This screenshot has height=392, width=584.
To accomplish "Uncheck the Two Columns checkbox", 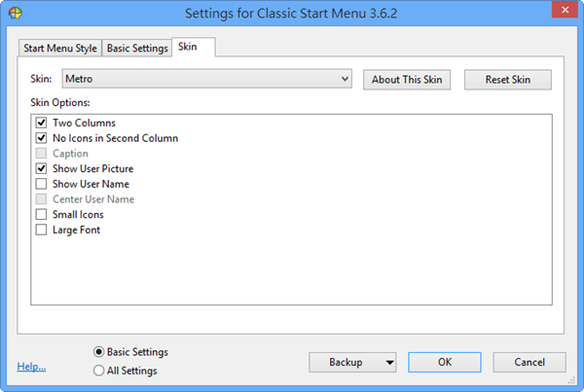I will (x=41, y=124).
